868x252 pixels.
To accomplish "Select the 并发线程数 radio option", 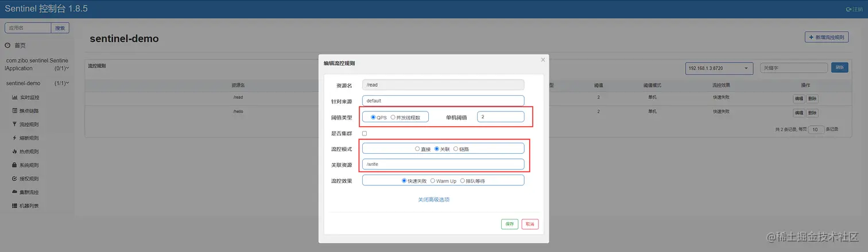I will [393, 117].
